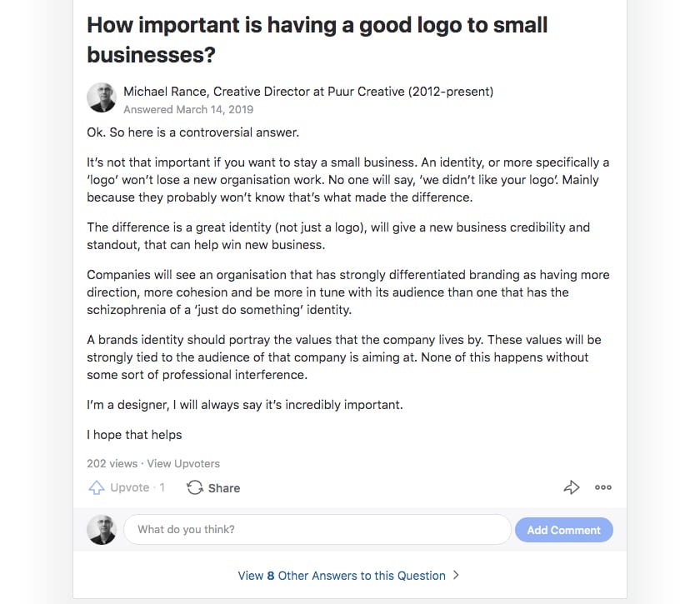The image size is (700, 604).
Task: Open the View Upvoters link
Action: 183,463
